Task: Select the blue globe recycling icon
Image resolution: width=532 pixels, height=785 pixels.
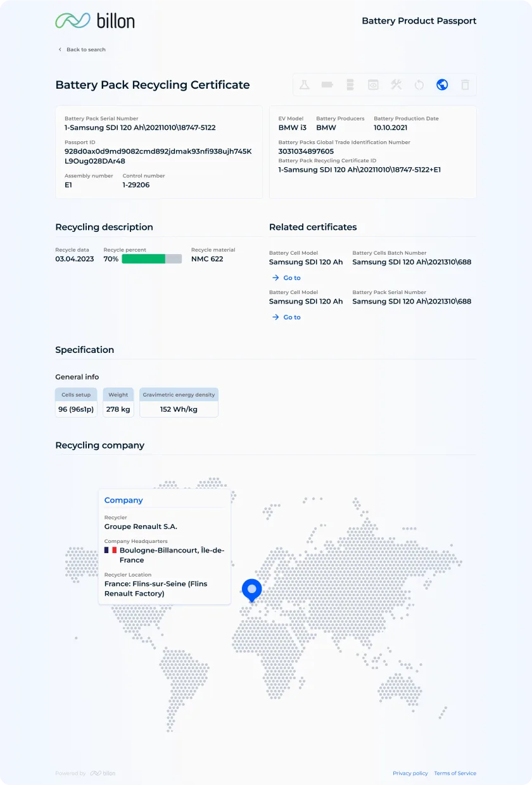Action: (x=442, y=84)
